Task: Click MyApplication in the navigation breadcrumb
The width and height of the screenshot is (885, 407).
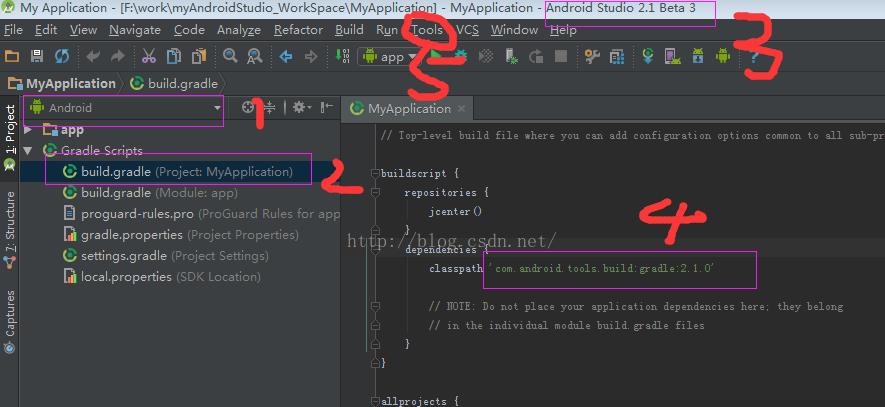Action: (x=62, y=84)
